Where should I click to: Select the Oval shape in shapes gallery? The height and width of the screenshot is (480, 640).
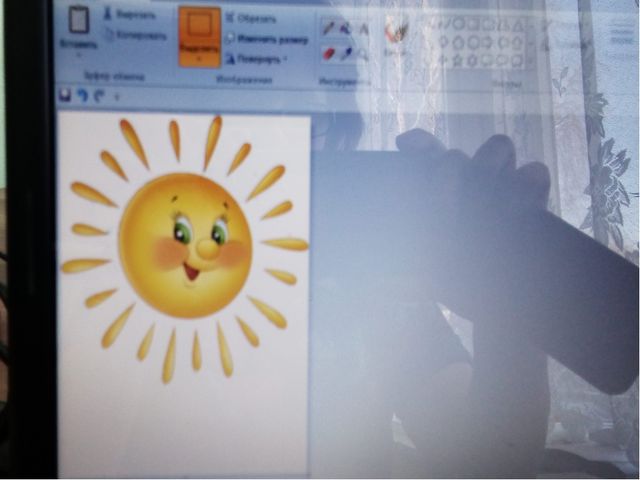458,24
